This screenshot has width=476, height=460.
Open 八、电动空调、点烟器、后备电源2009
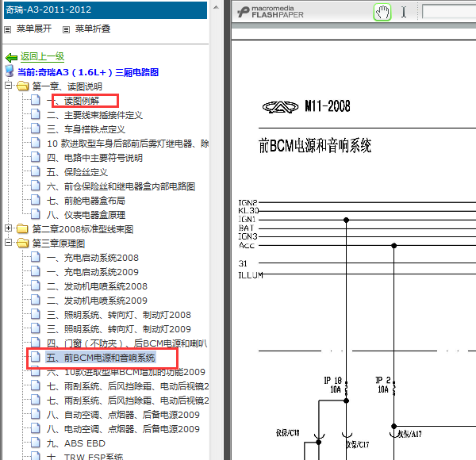pos(123,429)
